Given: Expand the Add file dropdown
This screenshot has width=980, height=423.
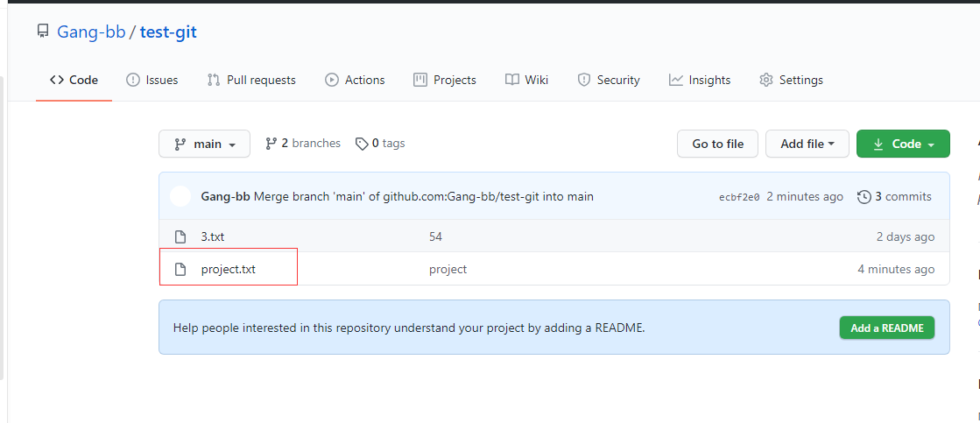Looking at the screenshot, I should (807, 144).
